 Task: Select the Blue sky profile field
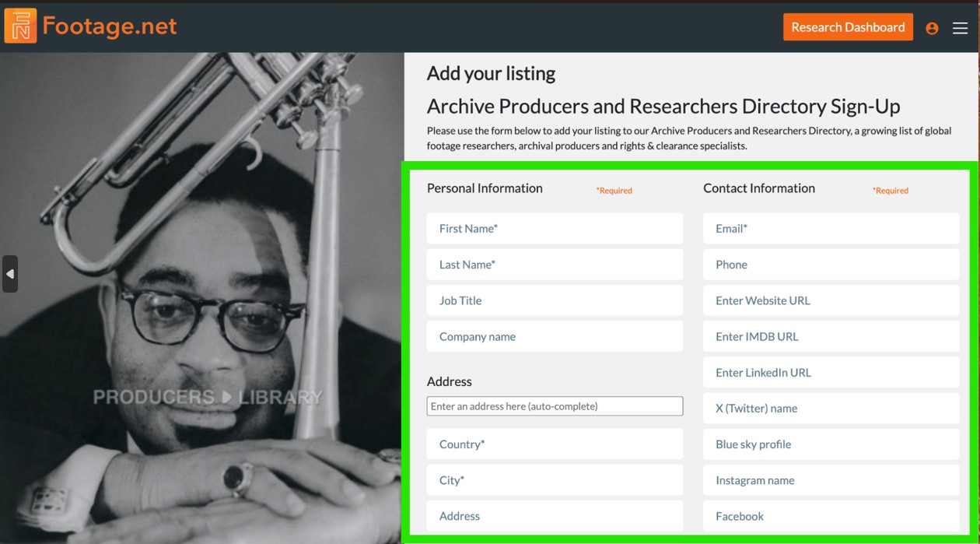(831, 444)
